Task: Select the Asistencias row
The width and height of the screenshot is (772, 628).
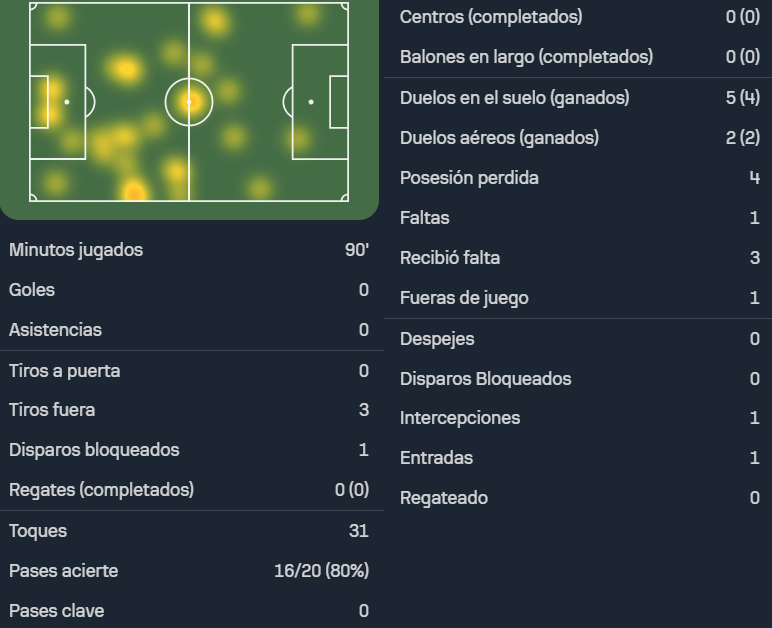Action: (189, 330)
